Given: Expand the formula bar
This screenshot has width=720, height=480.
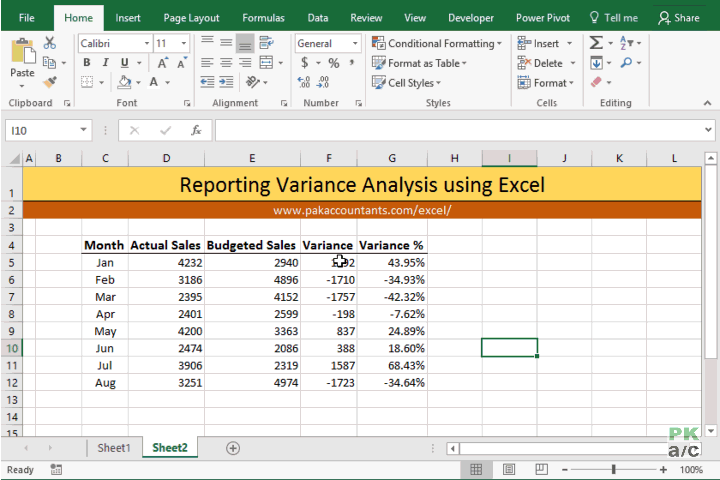Looking at the screenshot, I should (x=708, y=130).
